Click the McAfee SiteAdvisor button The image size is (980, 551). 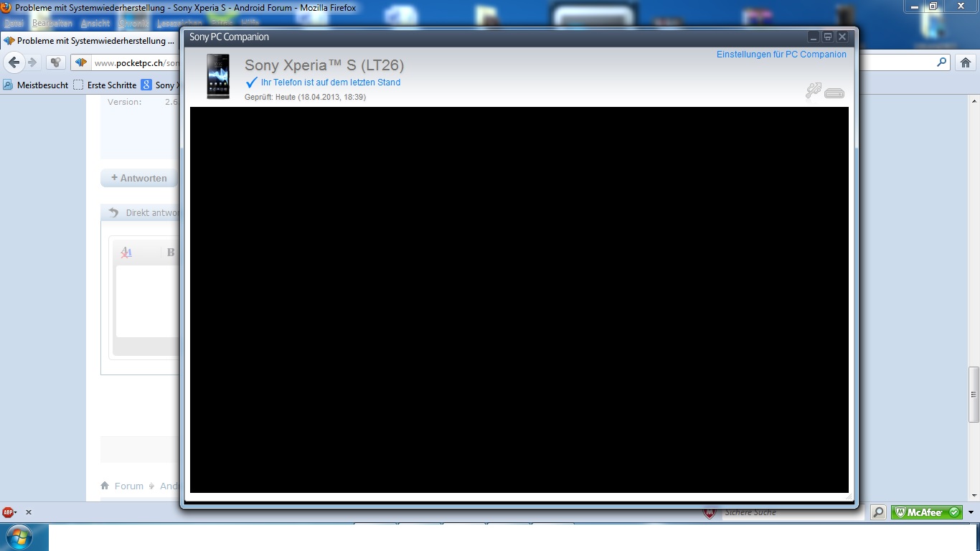926,512
